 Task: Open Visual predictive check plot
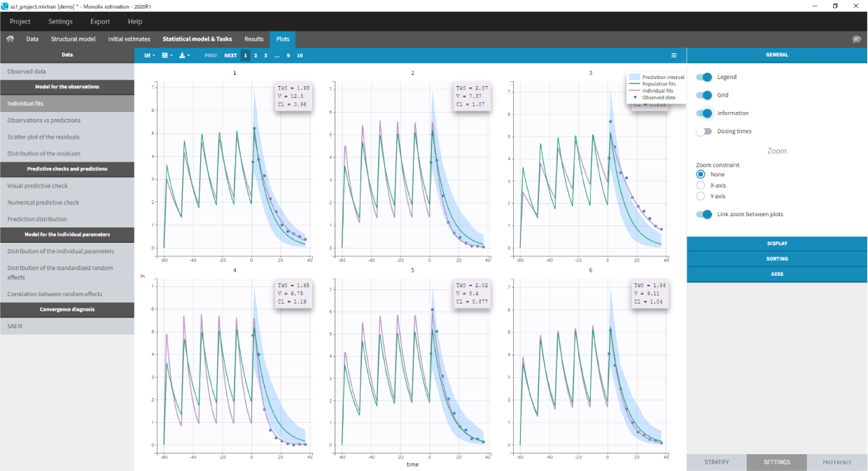tap(67, 186)
